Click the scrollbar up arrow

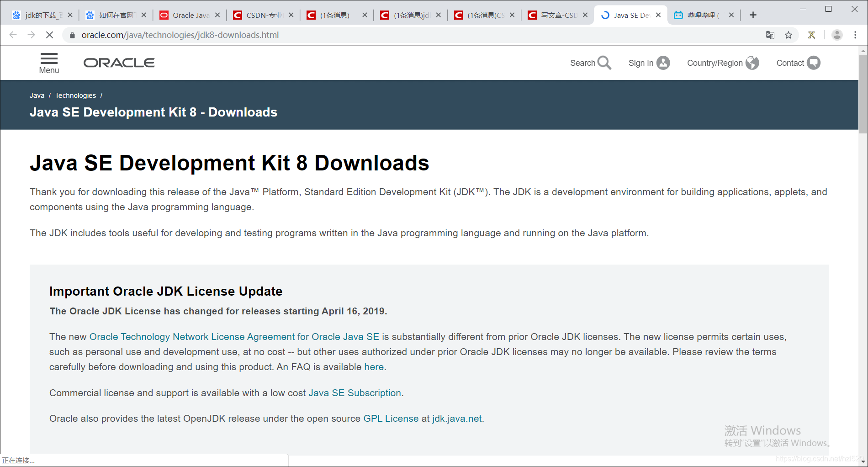(863, 51)
